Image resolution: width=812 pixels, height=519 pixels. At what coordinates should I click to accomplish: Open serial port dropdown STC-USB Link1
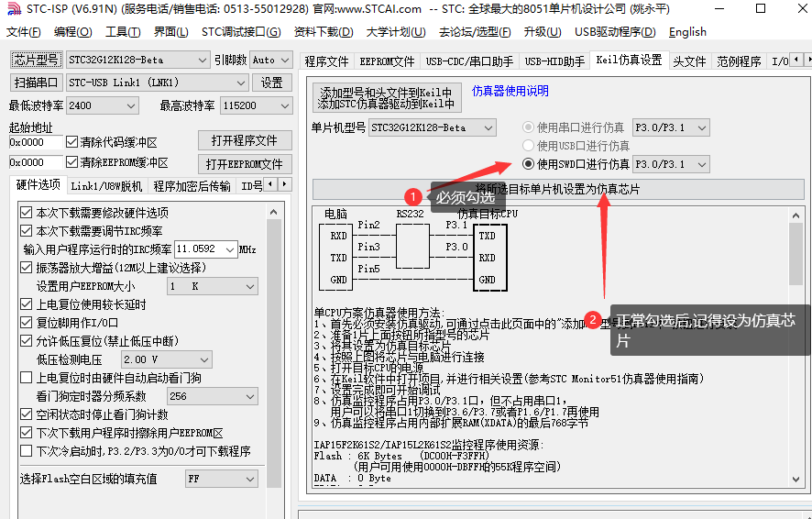click(x=157, y=83)
